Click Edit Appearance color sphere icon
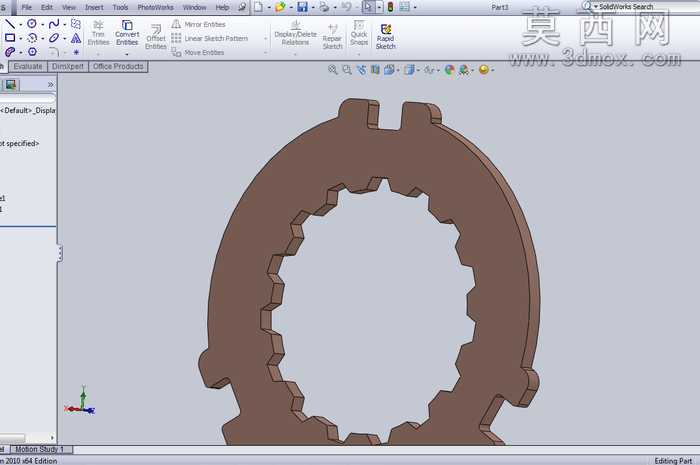 [x=450, y=70]
